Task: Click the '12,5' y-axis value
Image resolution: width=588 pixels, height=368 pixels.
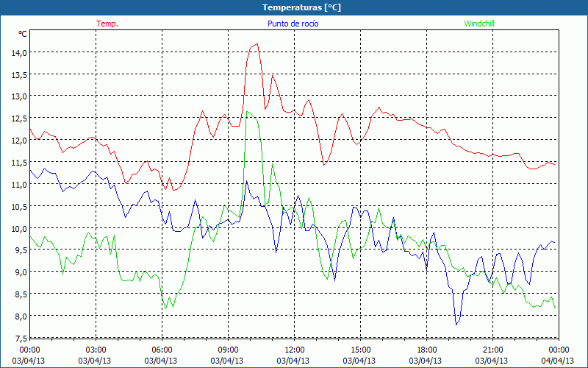Action: 20,118
